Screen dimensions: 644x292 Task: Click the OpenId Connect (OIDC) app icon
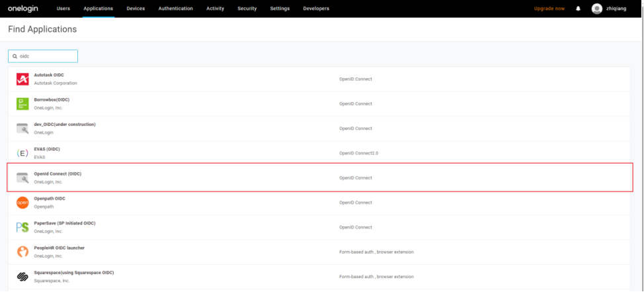22,177
